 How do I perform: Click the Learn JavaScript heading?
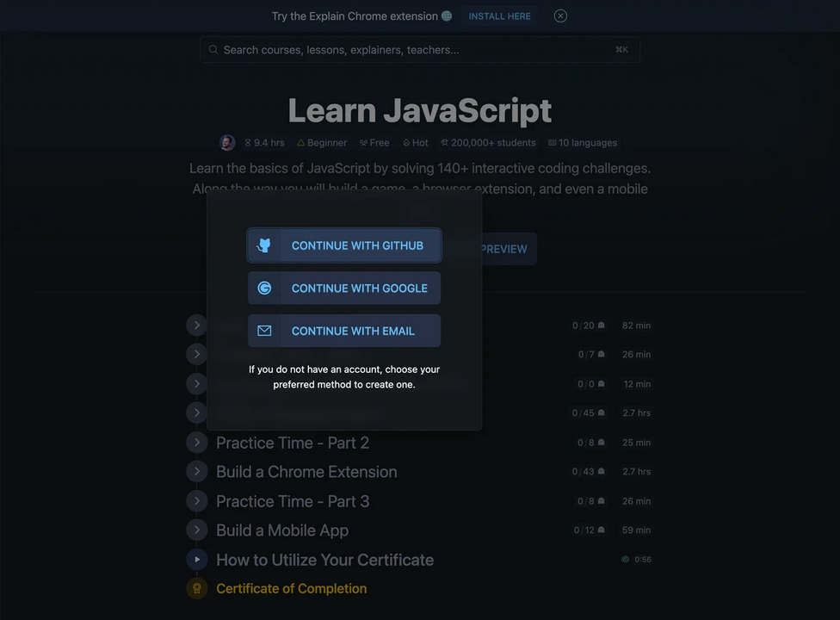pyautogui.click(x=419, y=110)
